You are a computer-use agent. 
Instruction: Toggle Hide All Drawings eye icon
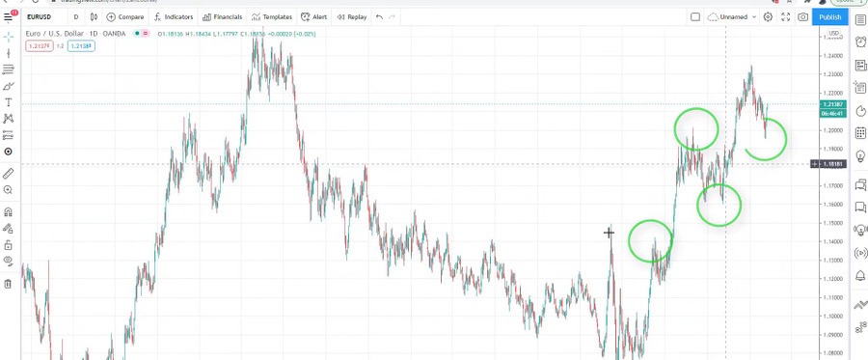(9, 261)
